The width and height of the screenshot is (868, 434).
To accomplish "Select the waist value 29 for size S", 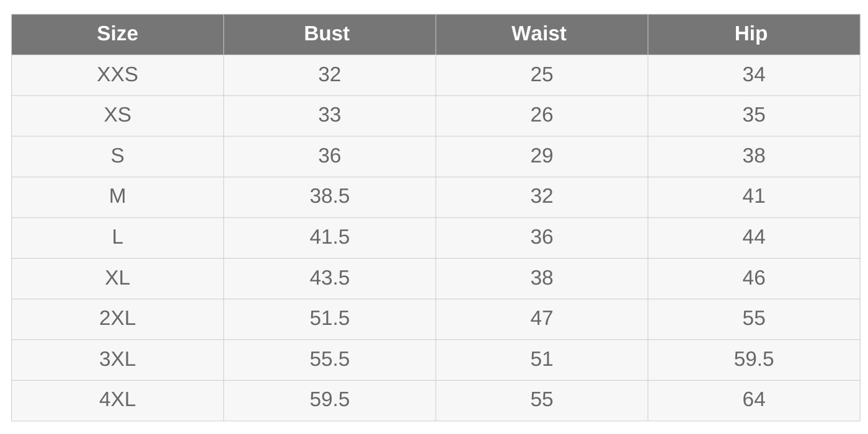I will (541, 156).
